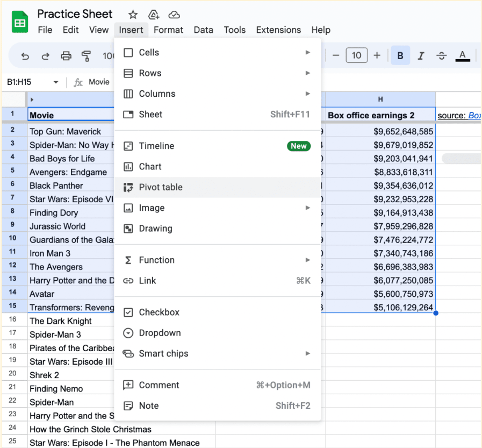Check the cloud save status icon
482x448 pixels.
coord(174,15)
